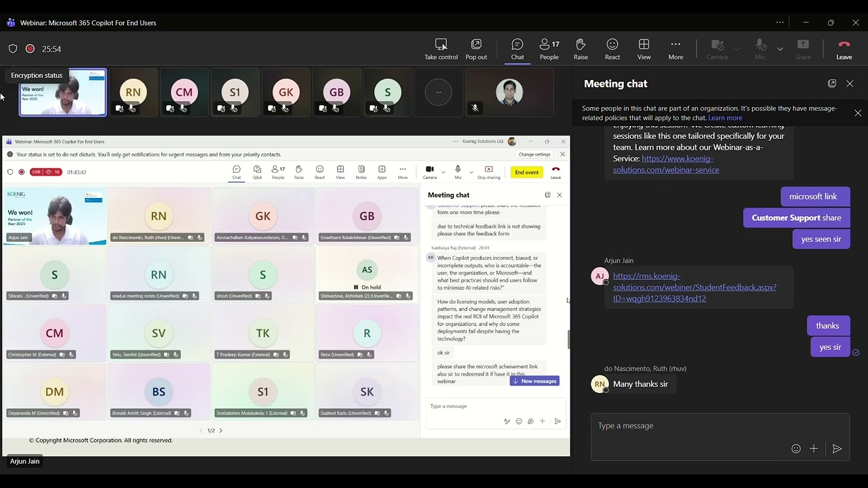Click the More option in shared window toolbar
This screenshot has width=868, height=488.
coord(403,172)
